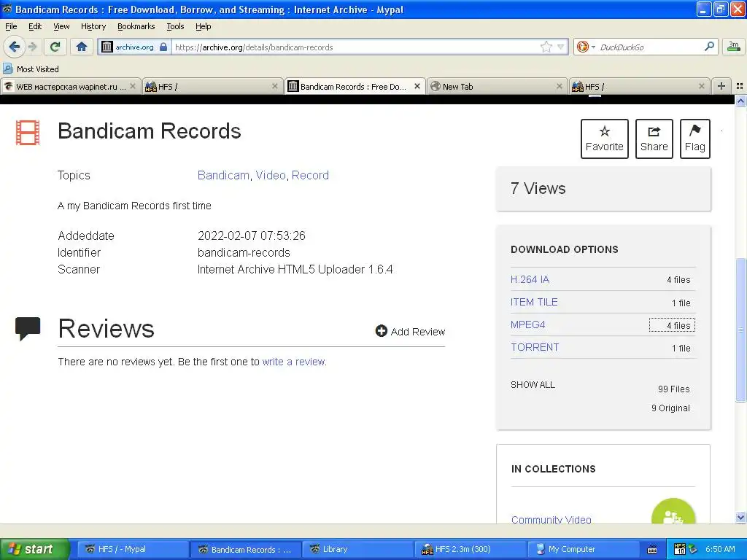
Task: Open the Video topic link
Action: 271,175
